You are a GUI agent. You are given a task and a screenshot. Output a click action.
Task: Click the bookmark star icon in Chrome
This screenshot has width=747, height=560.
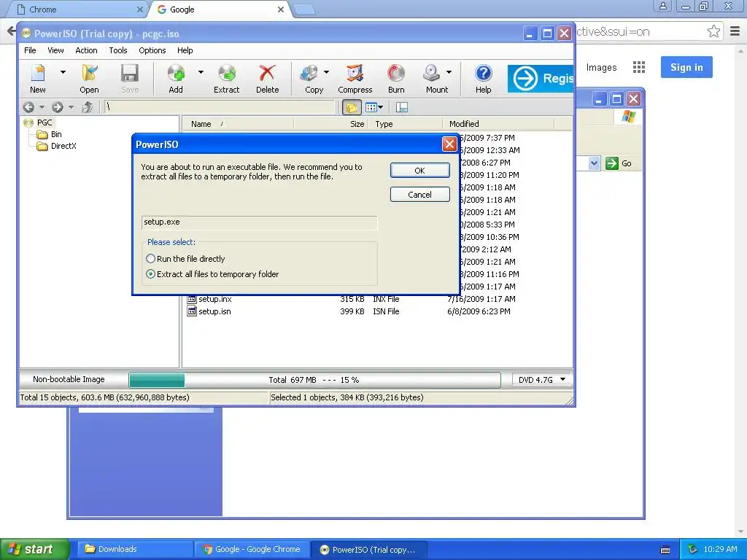713,31
